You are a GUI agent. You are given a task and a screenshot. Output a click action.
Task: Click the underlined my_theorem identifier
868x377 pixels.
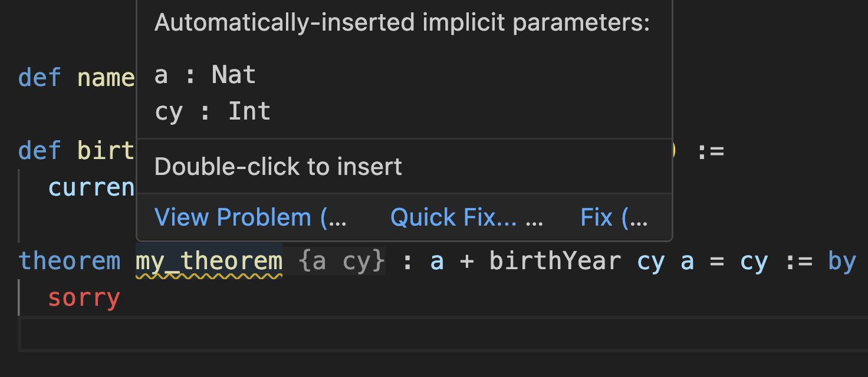[209, 260]
